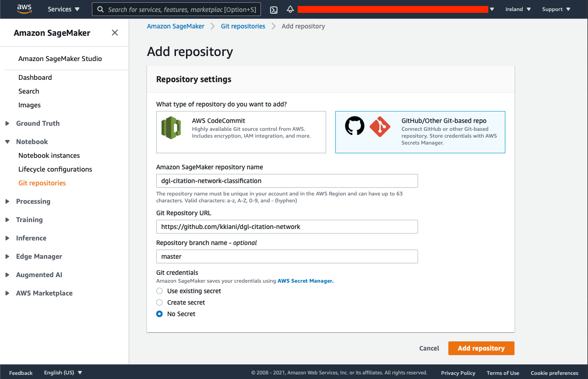Click the SageMaker repository name field
The width and height of the screenshot is (588, 379).
287,181
